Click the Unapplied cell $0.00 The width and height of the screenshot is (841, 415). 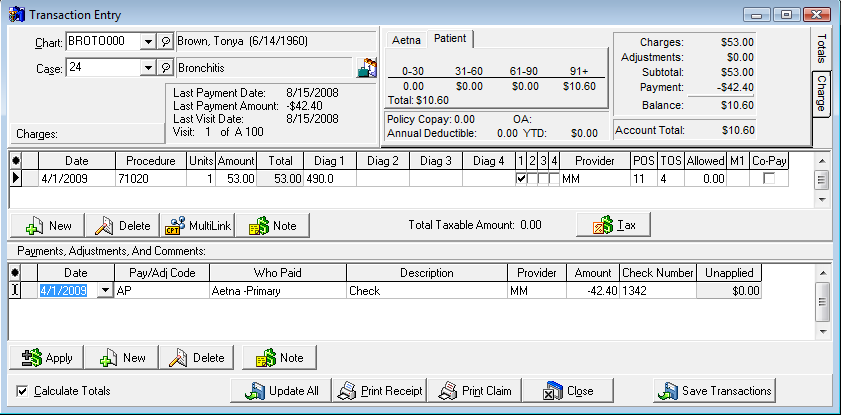729,291
